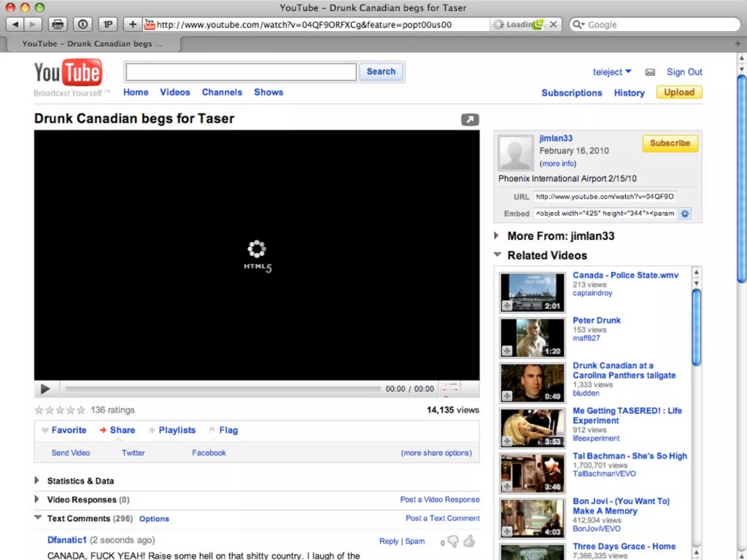
Task: Click the yellow Subscribe button
Action: point(670,143)
